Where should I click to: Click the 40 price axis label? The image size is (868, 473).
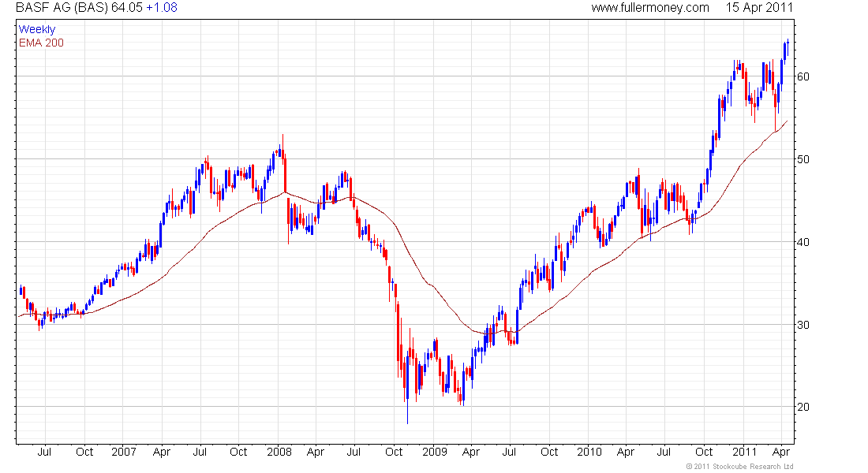803,242
